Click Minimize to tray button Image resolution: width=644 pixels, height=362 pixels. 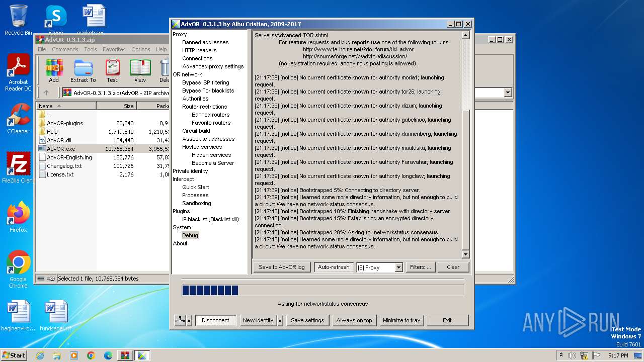[401, 320]
